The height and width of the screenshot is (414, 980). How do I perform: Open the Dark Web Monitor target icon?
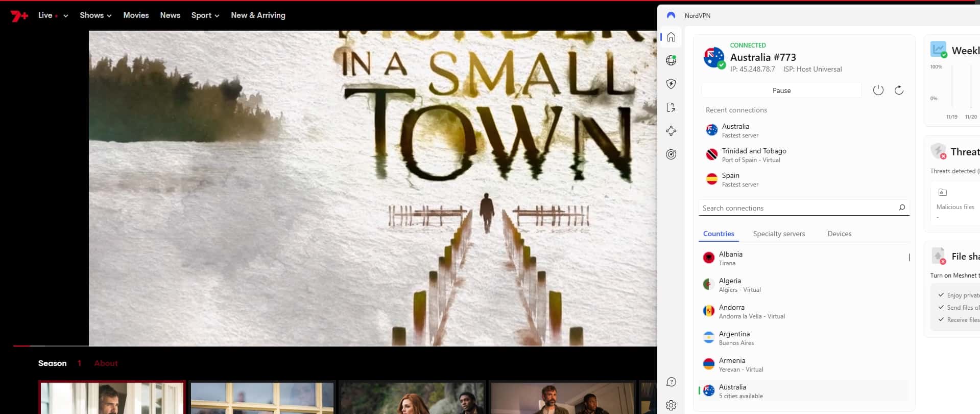[671, 154]
